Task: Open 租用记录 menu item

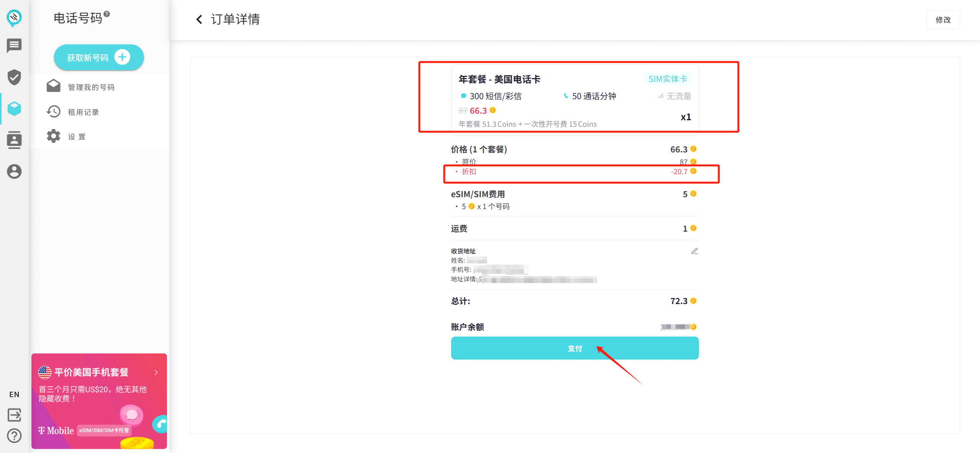Action: pos(83,112)
